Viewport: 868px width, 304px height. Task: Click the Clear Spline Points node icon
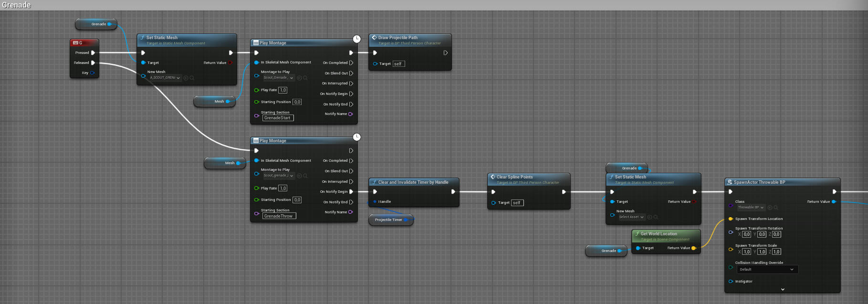click(492, 177)
